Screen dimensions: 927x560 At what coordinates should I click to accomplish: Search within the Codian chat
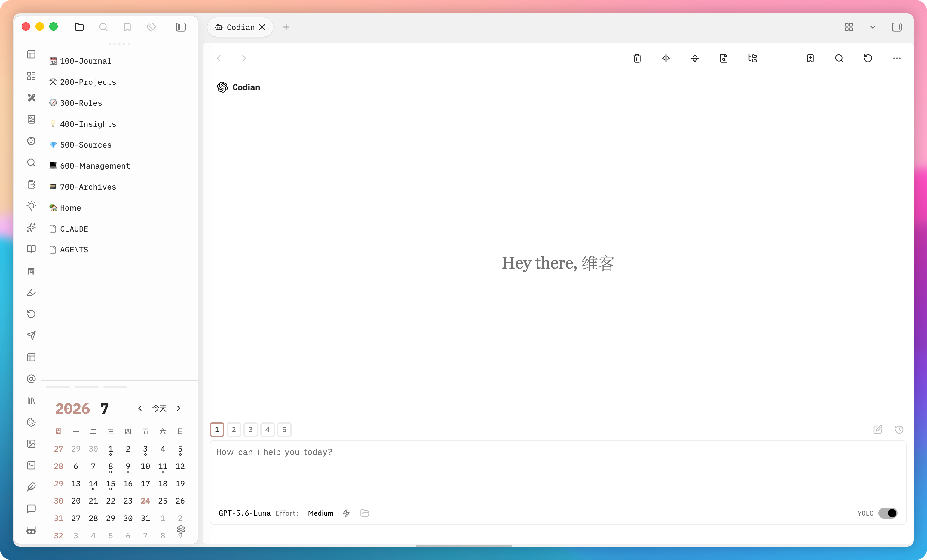point(839,58)
